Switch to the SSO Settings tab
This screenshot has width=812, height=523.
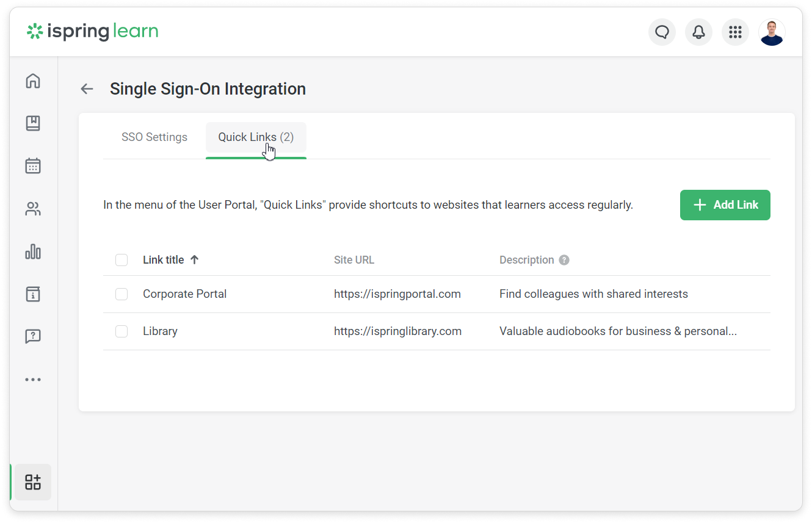point(154,137)
